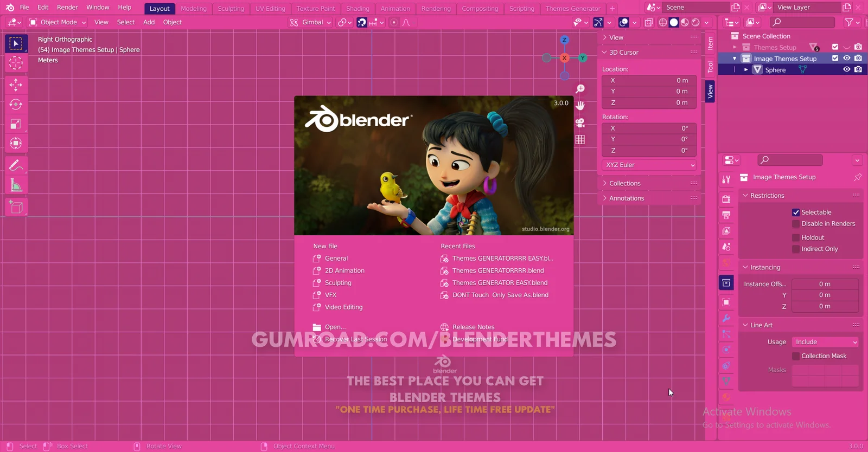Switch to the Themes Generator workspace tab
The width and height of the screenshot is (868, 452).
pos(573,9)
